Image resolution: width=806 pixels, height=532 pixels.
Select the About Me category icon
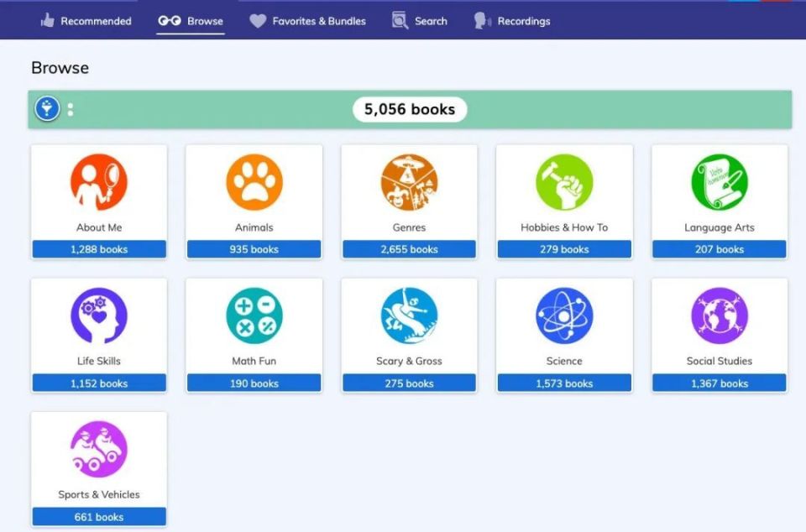point(99,182)
